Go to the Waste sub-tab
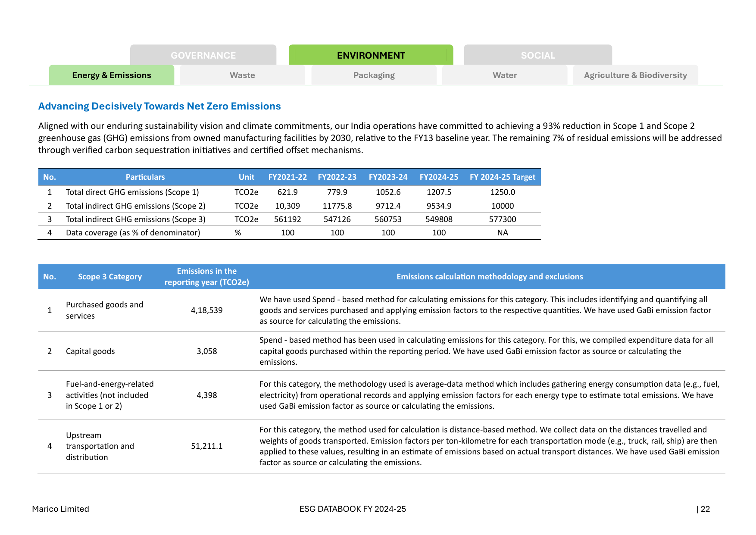Screen dimensions: 756x535 (242, 75)
